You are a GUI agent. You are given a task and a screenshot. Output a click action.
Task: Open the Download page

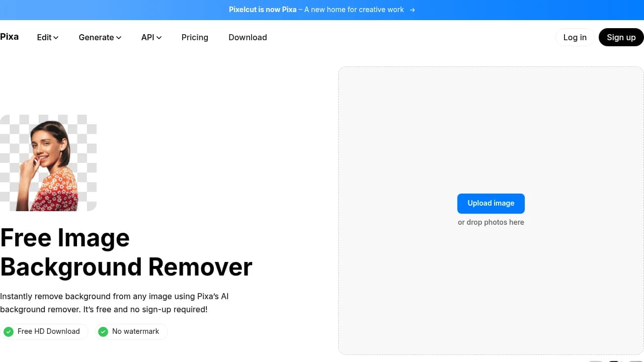[x=248, y=37]
